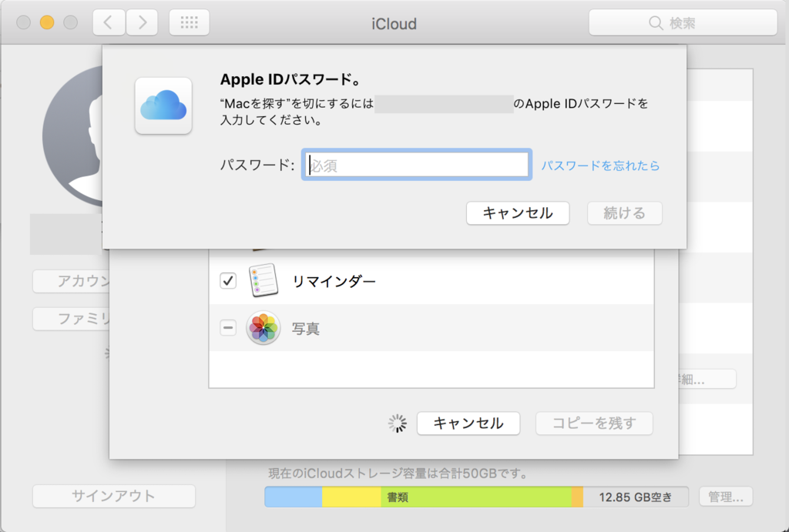This screenshot has width=789, height=532.
Task: Click the アカウント details button
Action: 72,281
